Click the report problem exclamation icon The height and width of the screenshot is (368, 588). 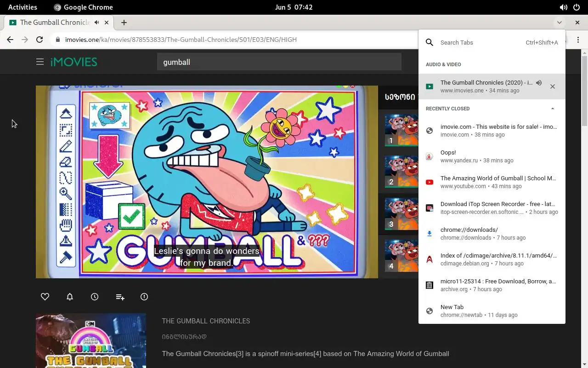pos(144,297)
